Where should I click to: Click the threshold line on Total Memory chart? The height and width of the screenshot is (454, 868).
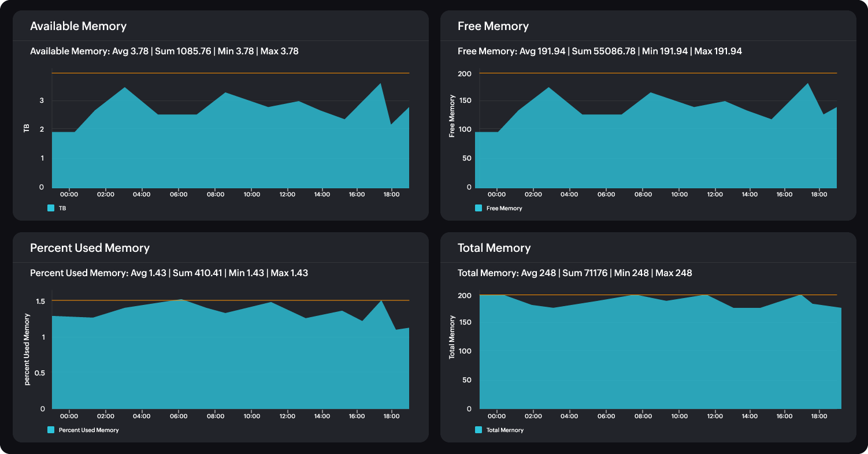tap(659, 295)
